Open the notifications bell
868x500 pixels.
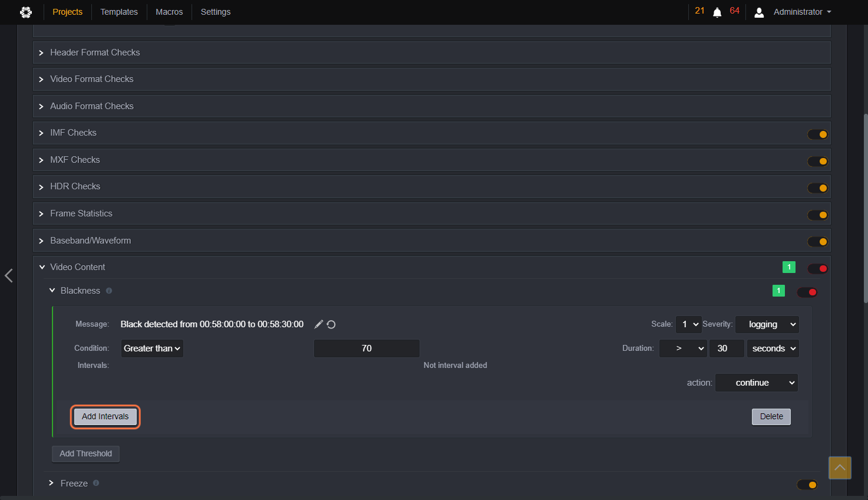(717, 12)
